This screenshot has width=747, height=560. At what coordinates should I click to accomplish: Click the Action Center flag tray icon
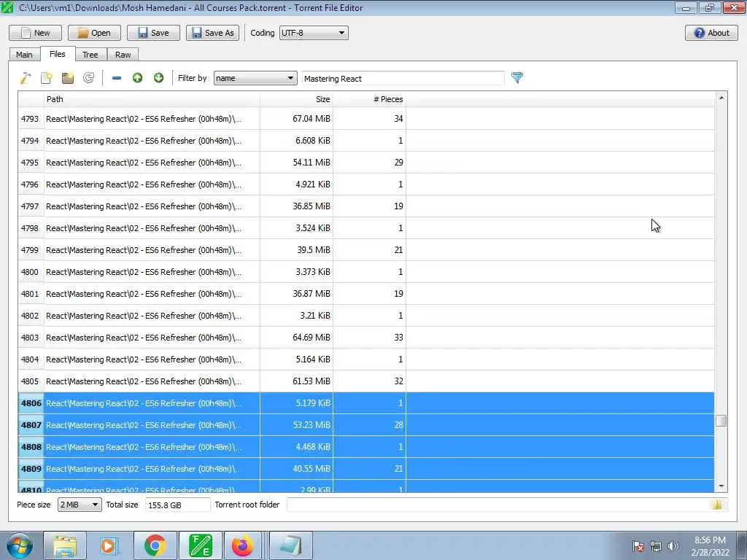[x=638, y=546]
